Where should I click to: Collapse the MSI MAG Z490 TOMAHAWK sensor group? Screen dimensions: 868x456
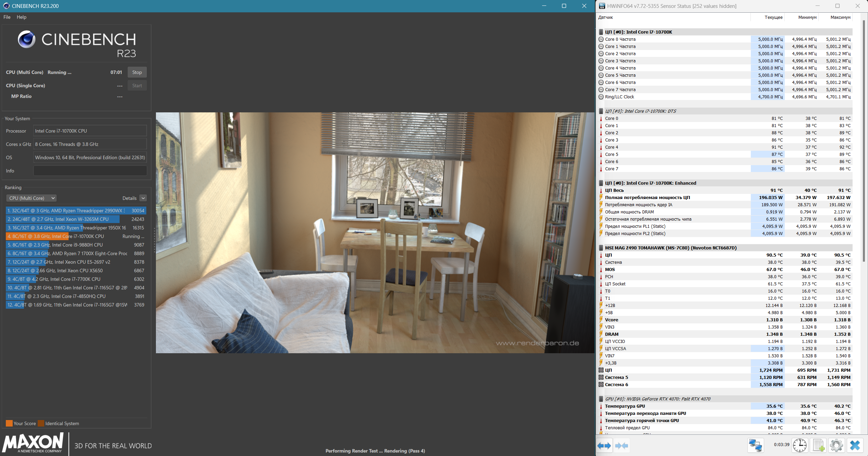tap(601, 248)
